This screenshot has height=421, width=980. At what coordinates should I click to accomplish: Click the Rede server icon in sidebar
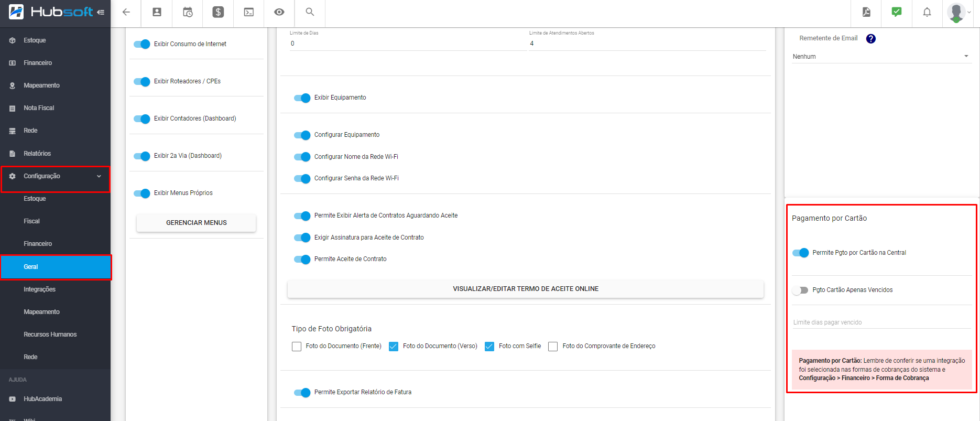click(12, 131)
